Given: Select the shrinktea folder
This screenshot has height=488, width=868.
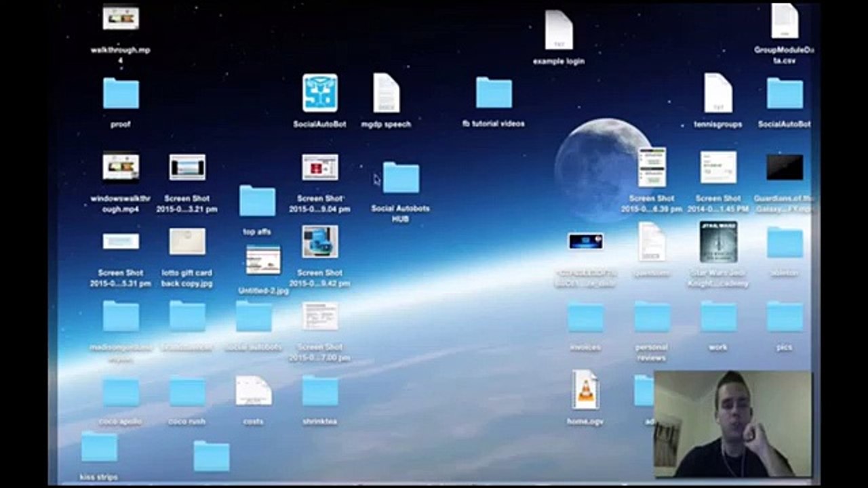Looking at the screenshot, I should [319, 391].
